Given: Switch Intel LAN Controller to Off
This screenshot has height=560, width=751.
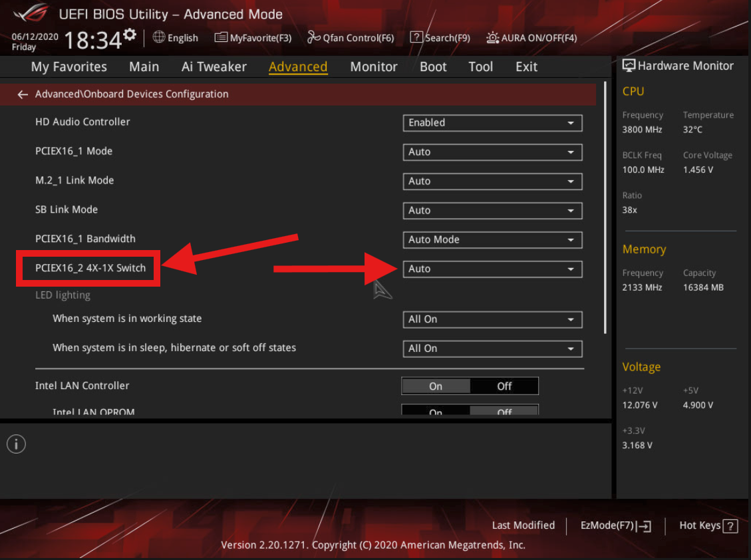Looking at the screenshot, I should click(x=504, y=386).
